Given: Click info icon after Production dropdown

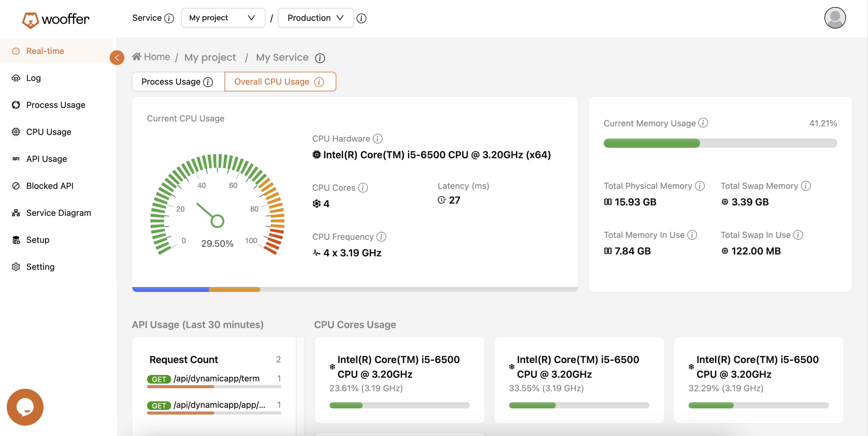Looking at the screenshot, I should [x=361, y=18].
